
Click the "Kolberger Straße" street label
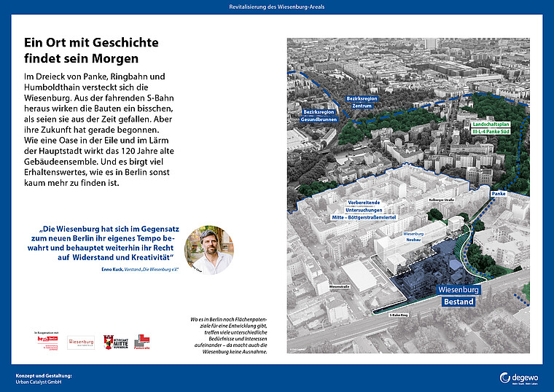(441, 200)
